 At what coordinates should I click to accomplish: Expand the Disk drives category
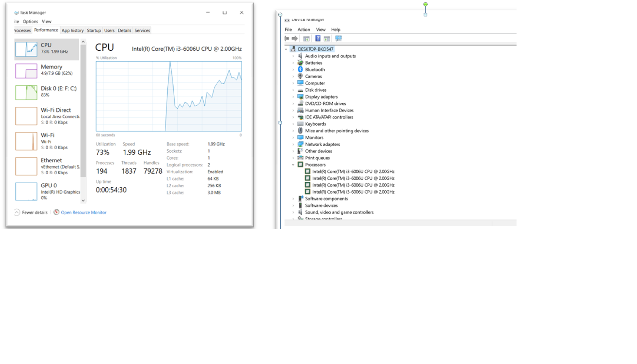(293, 90)
